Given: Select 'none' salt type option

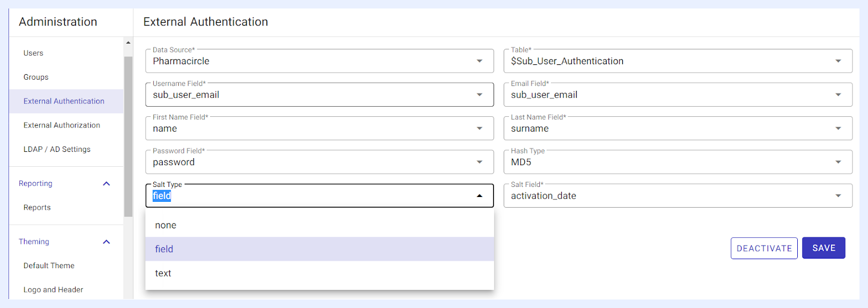Looking at the screenshot, I should point(319,225).
